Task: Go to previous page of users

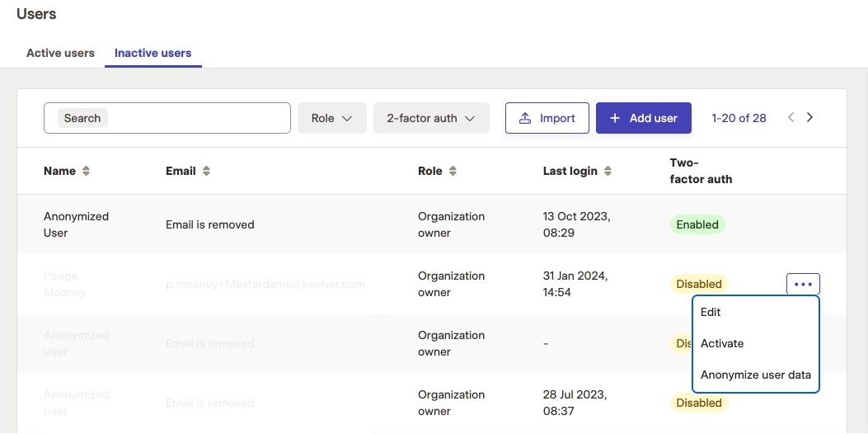Action: click(791, 117)
